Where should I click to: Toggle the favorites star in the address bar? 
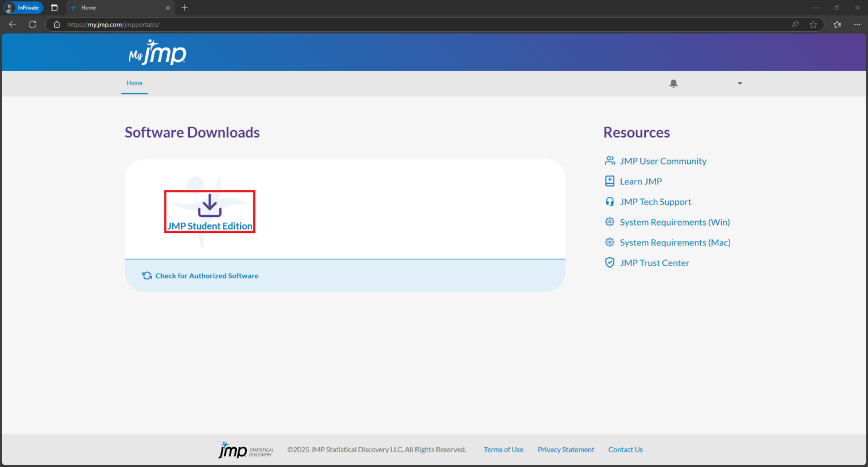814,24
